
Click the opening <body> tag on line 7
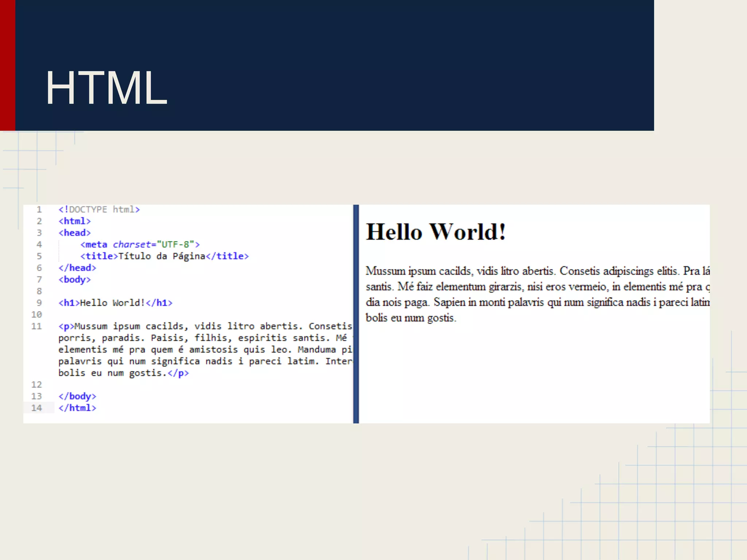tap(74, 280)
